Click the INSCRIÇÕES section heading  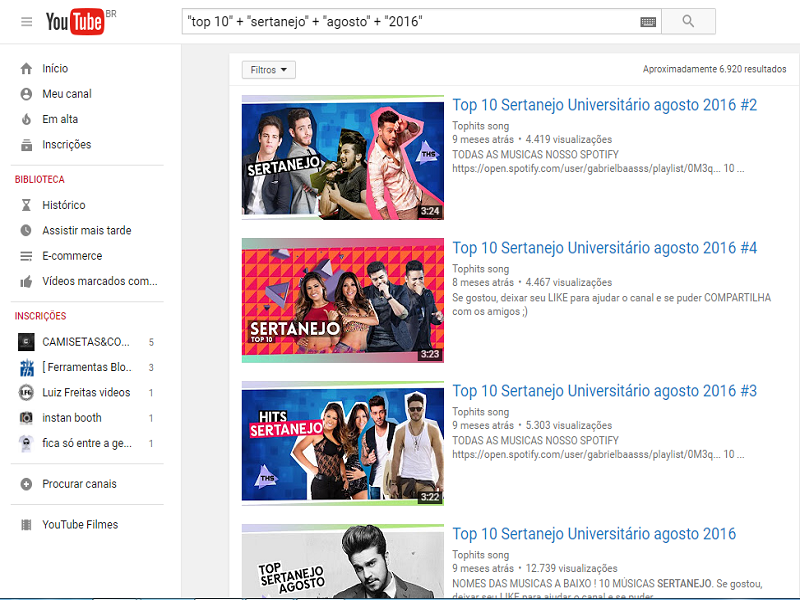coord(40,316)
